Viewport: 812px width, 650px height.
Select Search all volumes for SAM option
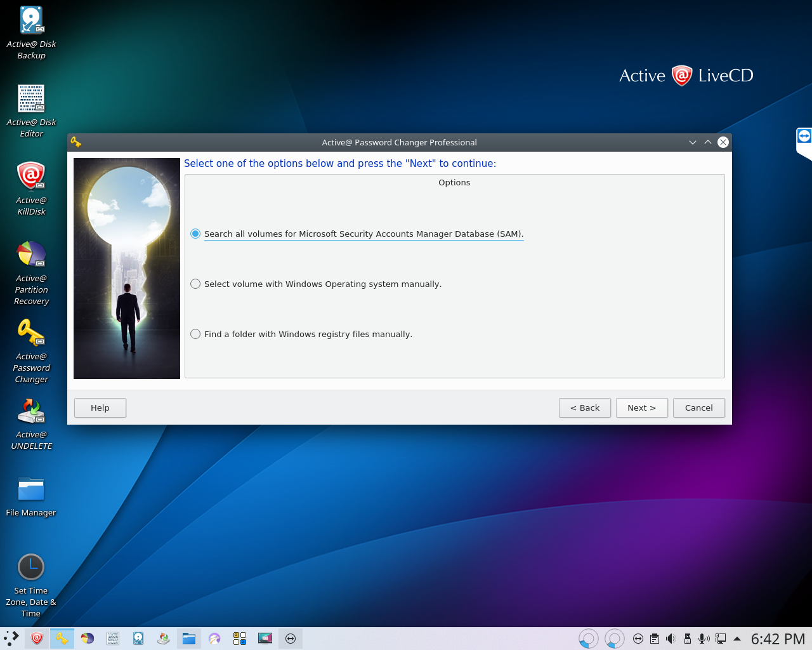tap(357, 234)
